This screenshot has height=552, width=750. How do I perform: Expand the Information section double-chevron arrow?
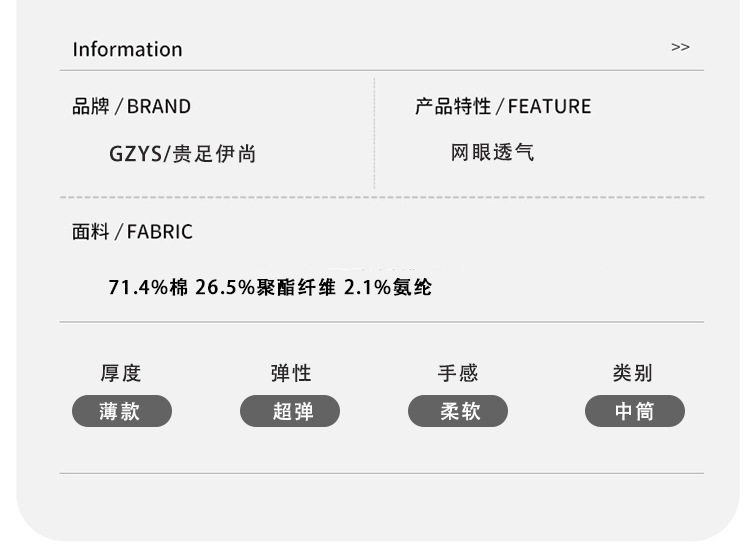point(680,47)
